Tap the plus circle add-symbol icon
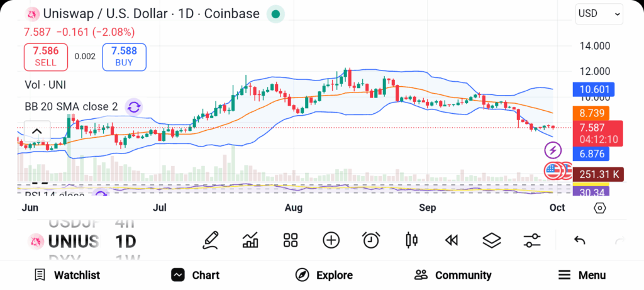The height and width of the screenshot is (290, 644). [331, 240]
